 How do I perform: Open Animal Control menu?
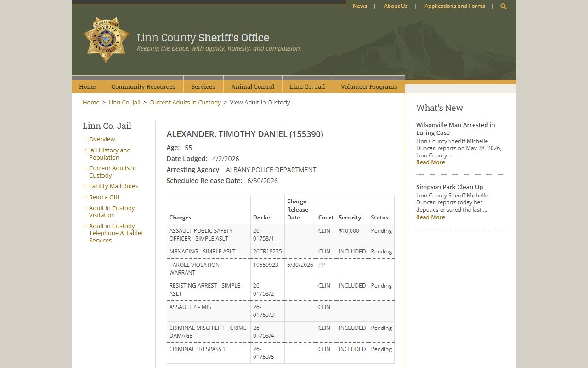253,86
